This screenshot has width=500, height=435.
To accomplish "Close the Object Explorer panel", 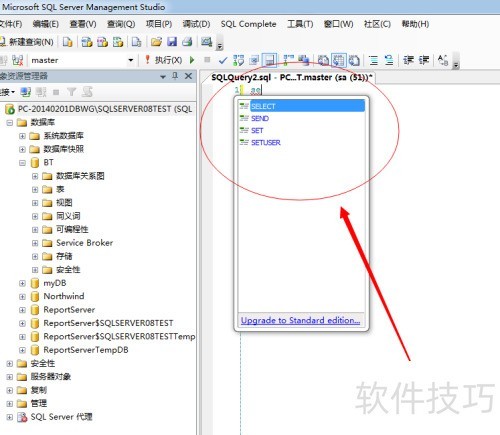I will point(188,76).
